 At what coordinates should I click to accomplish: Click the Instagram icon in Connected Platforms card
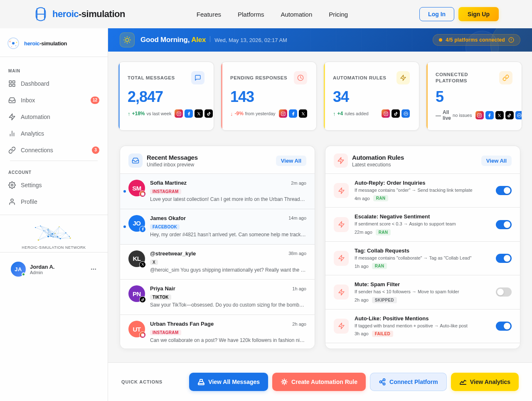(480, 115)
